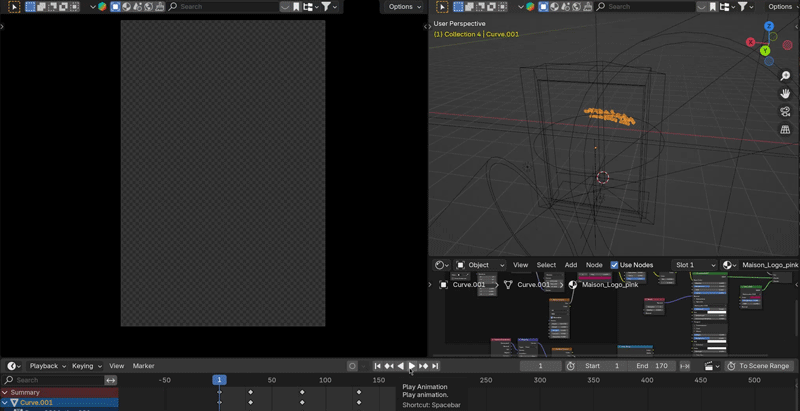Open Options dropdown in right 3D viewport
This screenshot has width=800, height=411.
click(781, 7)
